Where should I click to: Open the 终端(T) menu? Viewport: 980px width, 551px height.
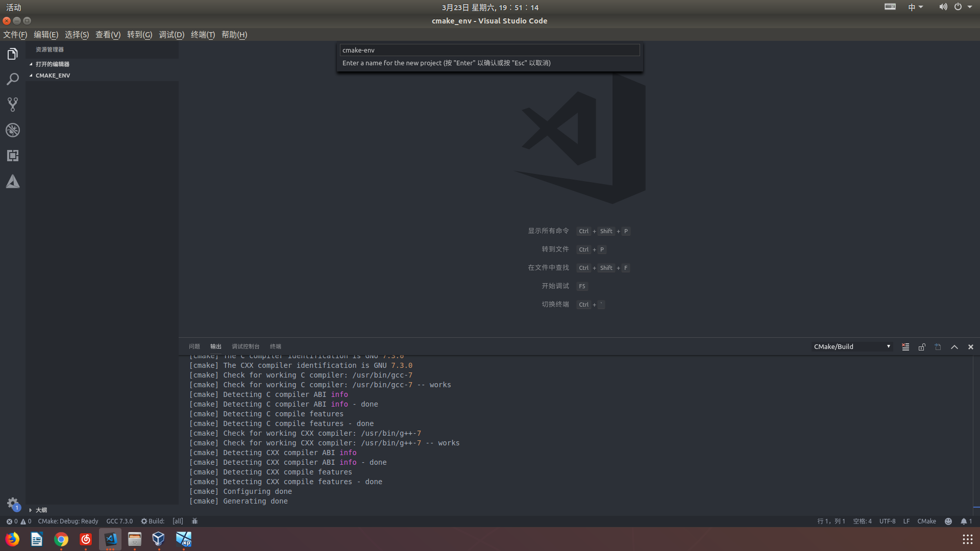coord(203,35)
